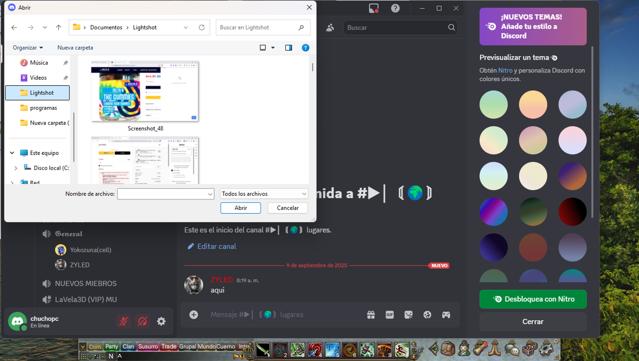Go back in the Abrir file dialog
Screen dimensions: 639x361
pos(14,27)
